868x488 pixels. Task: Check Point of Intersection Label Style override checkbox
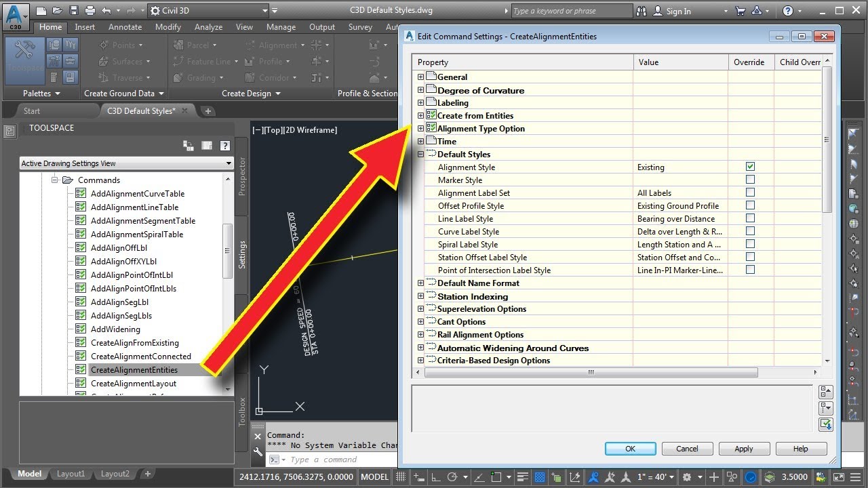coord(750,270)
